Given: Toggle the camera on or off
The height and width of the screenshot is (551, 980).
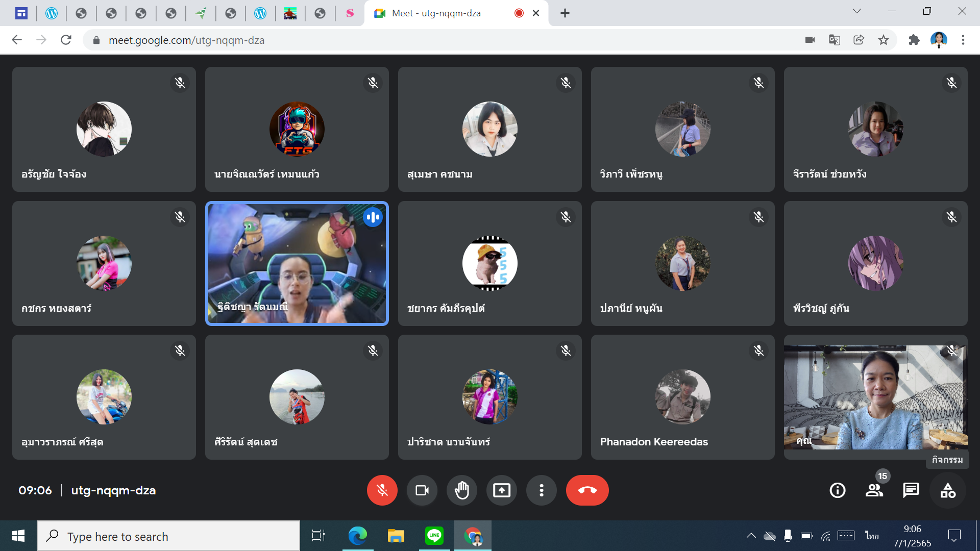Looking at the screenshot, I should pyautogui.click(x=422, y=490).
